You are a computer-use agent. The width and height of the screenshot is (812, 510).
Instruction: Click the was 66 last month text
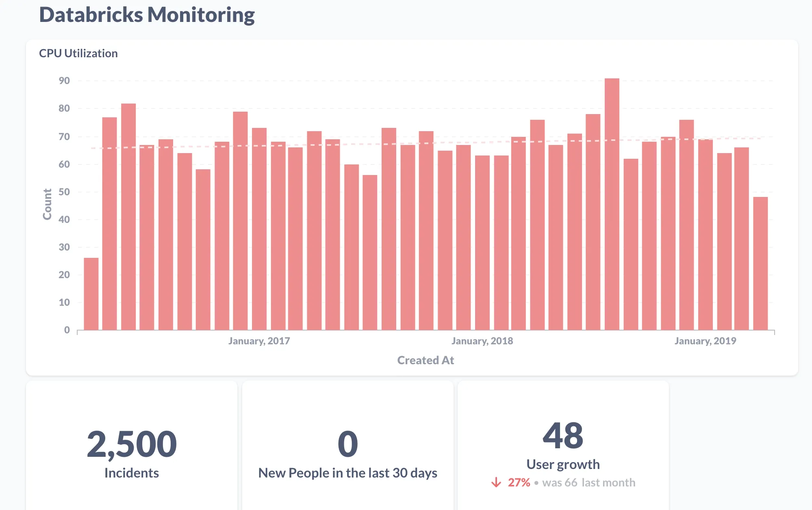click(x=589, y=482)
